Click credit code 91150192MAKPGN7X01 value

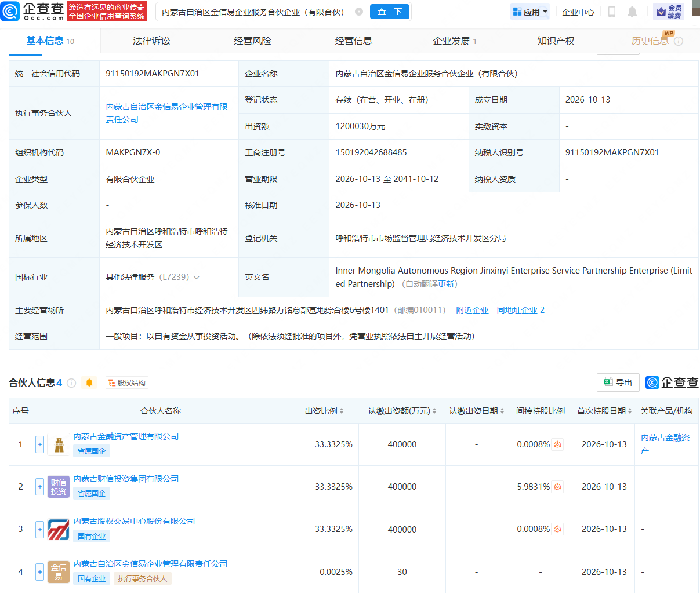[153, 74]
